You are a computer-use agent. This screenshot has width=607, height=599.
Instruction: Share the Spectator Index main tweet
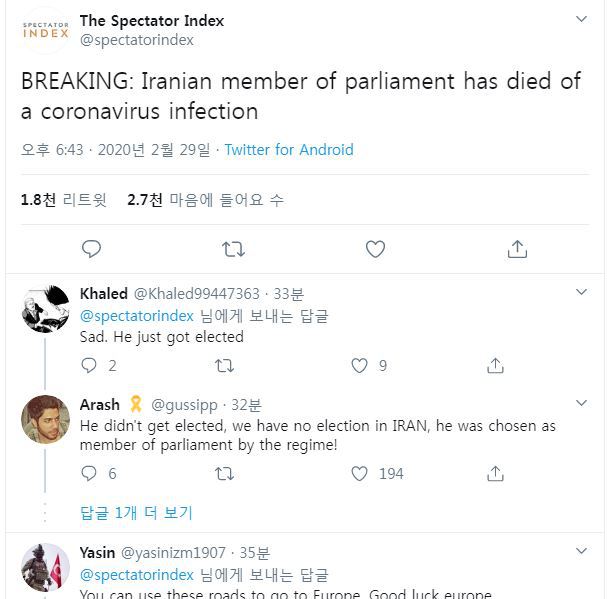point(517,249)
